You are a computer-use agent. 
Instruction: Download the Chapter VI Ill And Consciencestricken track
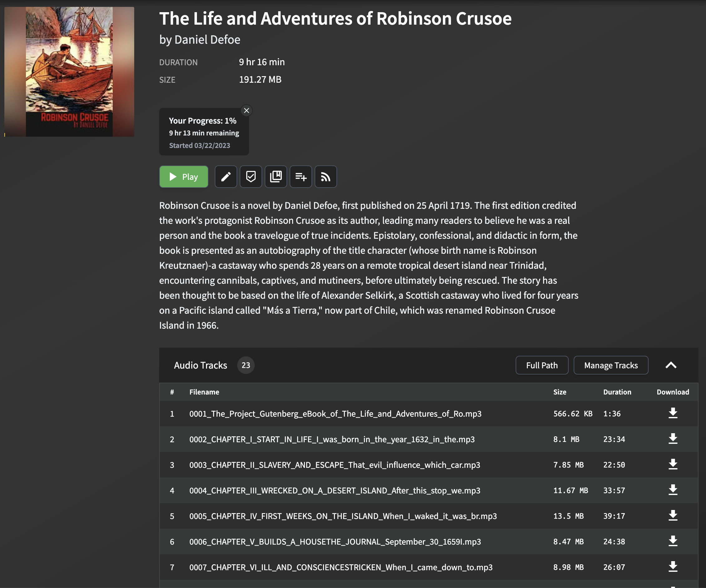coord(673,567)
